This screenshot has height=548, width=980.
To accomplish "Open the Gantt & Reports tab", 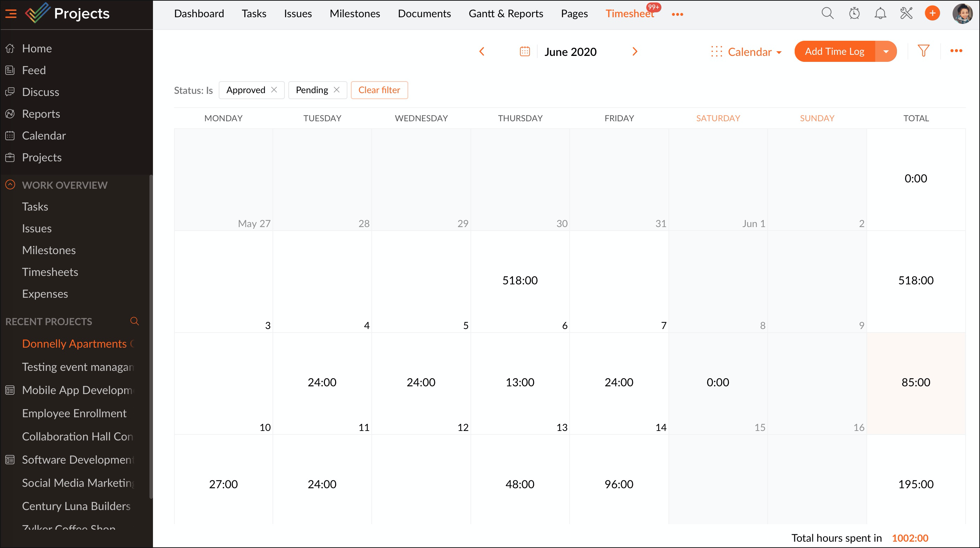I will tap(506, 14).
